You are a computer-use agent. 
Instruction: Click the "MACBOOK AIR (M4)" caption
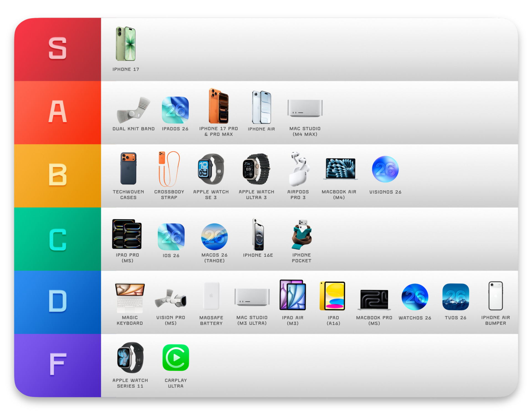(339, 195)
